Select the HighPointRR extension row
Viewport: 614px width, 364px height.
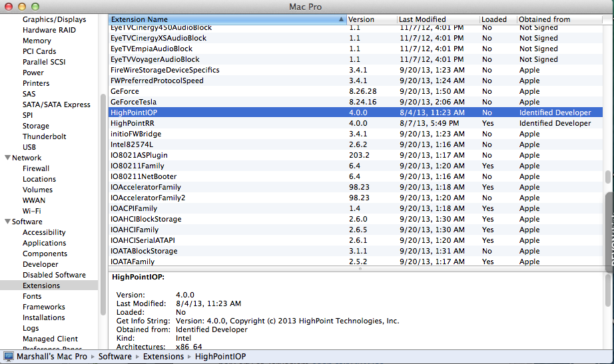(x=356, y=123)
